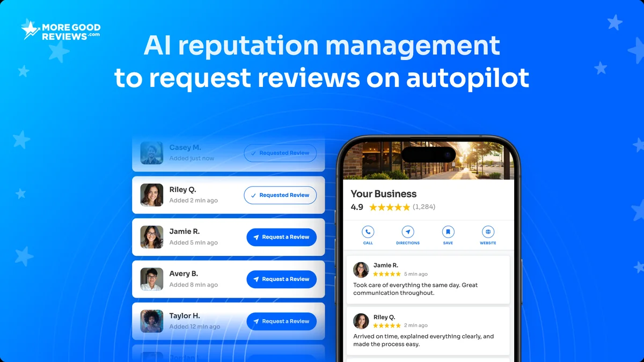This screenshot has width=644, height=362.
Task: Request a review from Jamie R.
Action: 282,237
